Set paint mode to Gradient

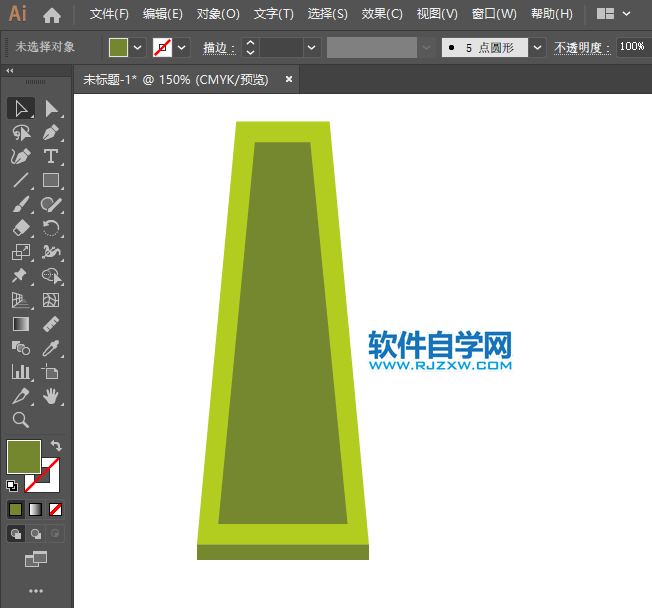(x=36, y=509)
